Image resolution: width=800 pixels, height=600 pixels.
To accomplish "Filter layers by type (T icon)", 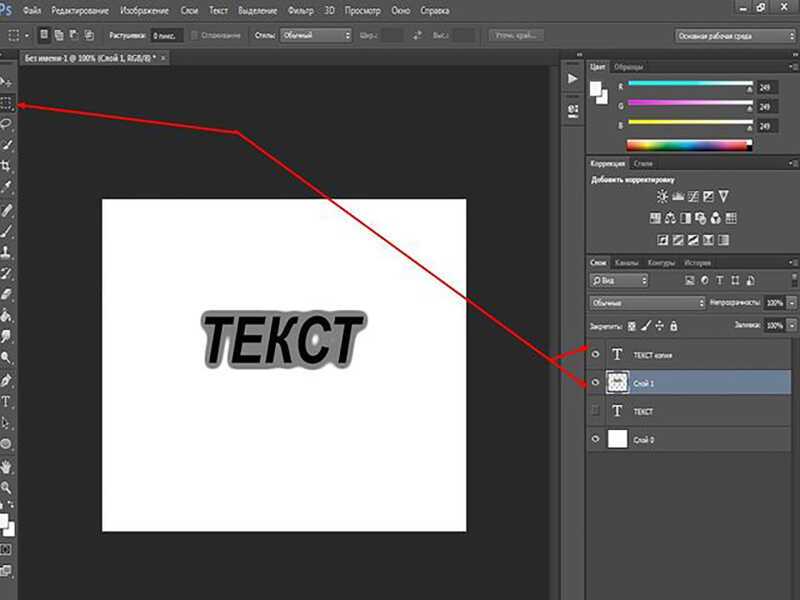I will click(x=720, y=280).
